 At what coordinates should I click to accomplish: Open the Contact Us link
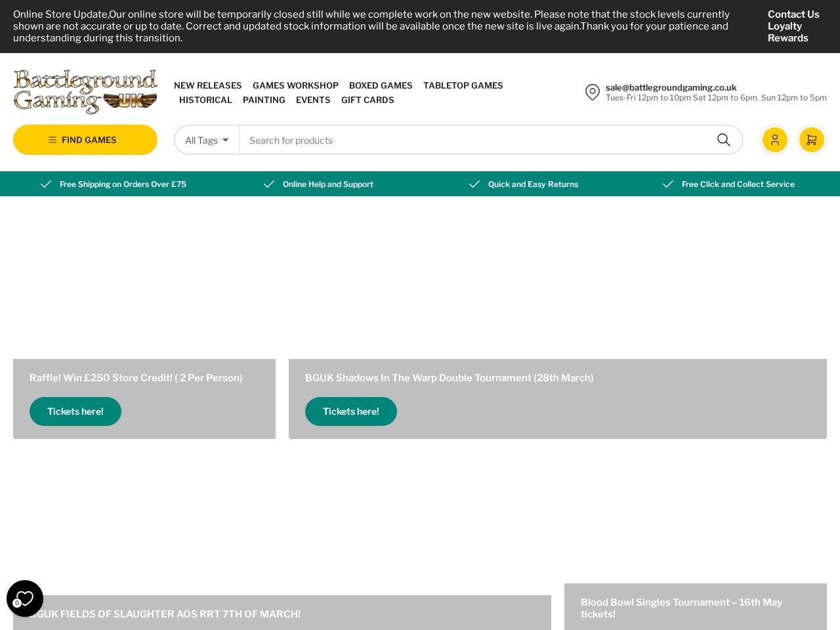pyautogui.click(x=793, y=14)
